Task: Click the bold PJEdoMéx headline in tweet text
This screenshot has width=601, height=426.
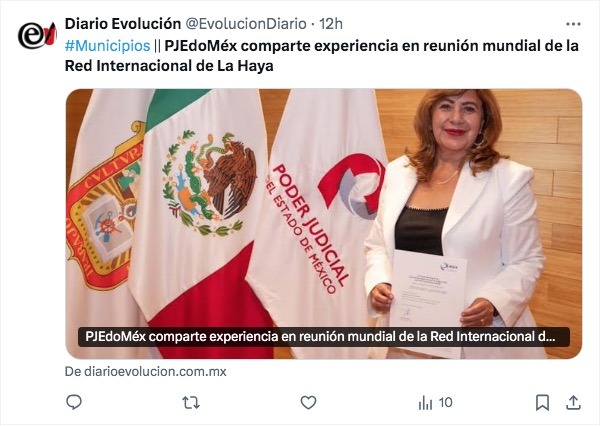Action: pyautogui.click(x=322, y=56)
